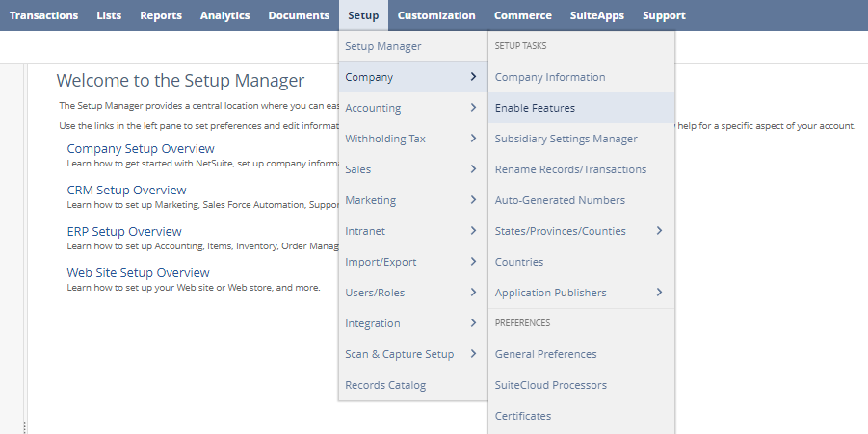Viewport: 868px width, 434px height.
Task: Open ERP Setup Overview link
Action: point(124,231)
